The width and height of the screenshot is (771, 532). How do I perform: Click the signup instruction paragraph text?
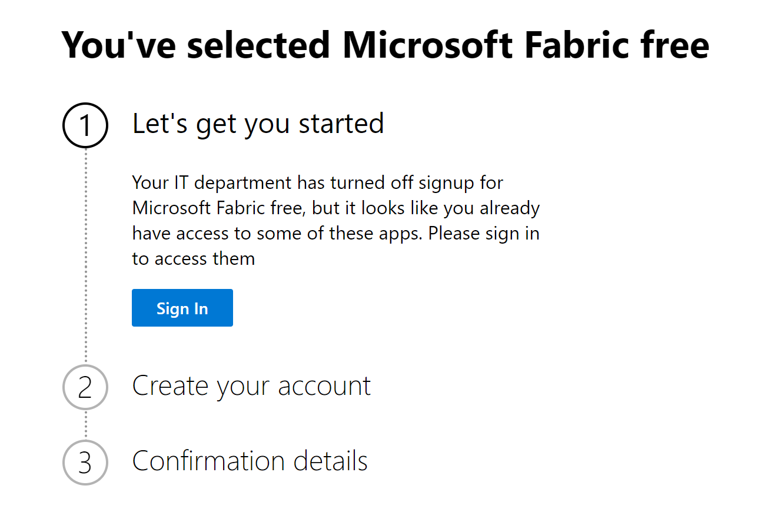(x=335, y=220)
